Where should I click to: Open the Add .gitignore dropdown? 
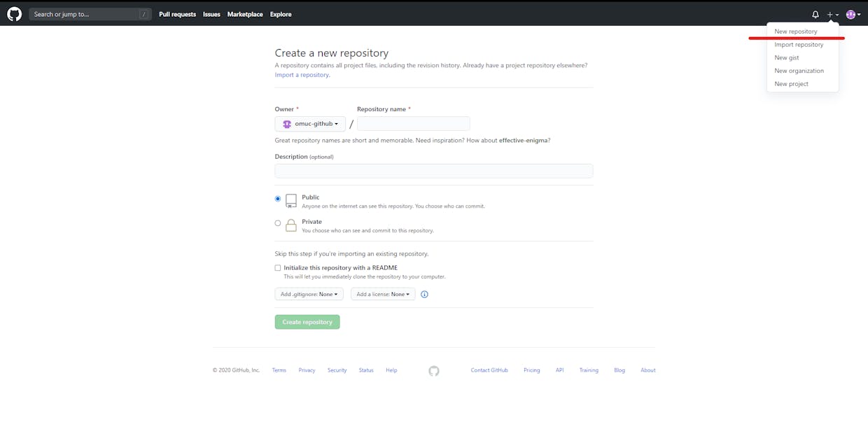tap(309, 295)
